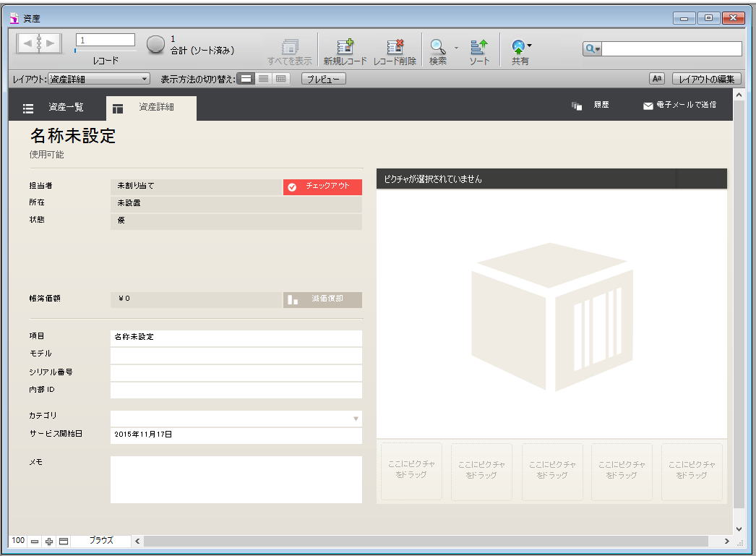Switch to list view display mode
The width and height of the screenshot is (756, 556).
tap(263, 79)
